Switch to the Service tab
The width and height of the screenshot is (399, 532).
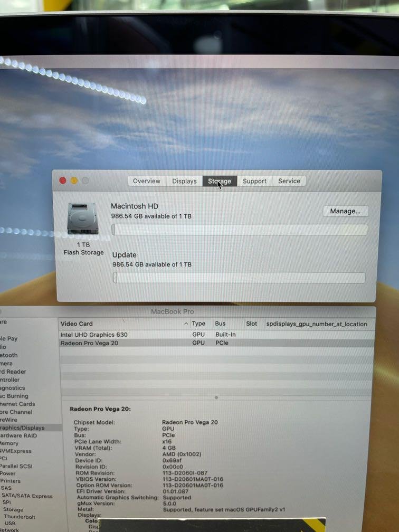tap(289, 181)
